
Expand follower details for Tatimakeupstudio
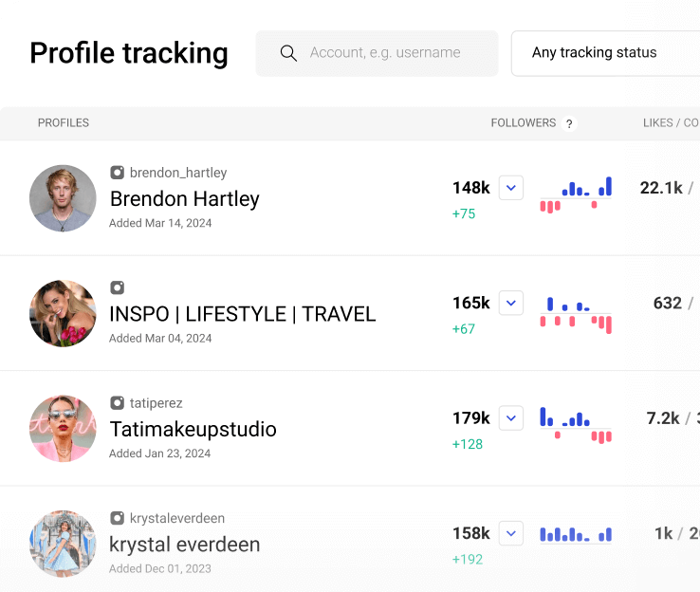click(511, 418)
